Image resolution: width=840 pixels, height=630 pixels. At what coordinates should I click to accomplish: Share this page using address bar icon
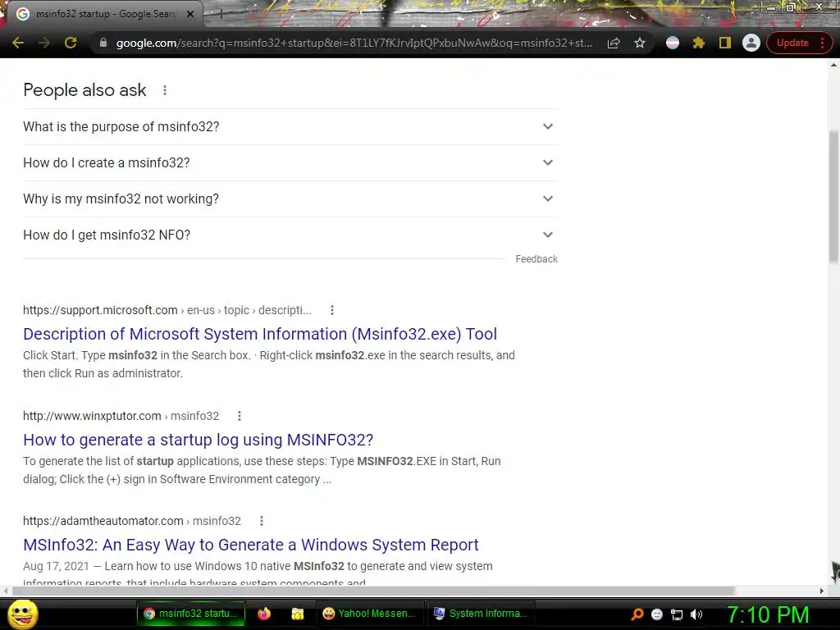click(614, 43)
